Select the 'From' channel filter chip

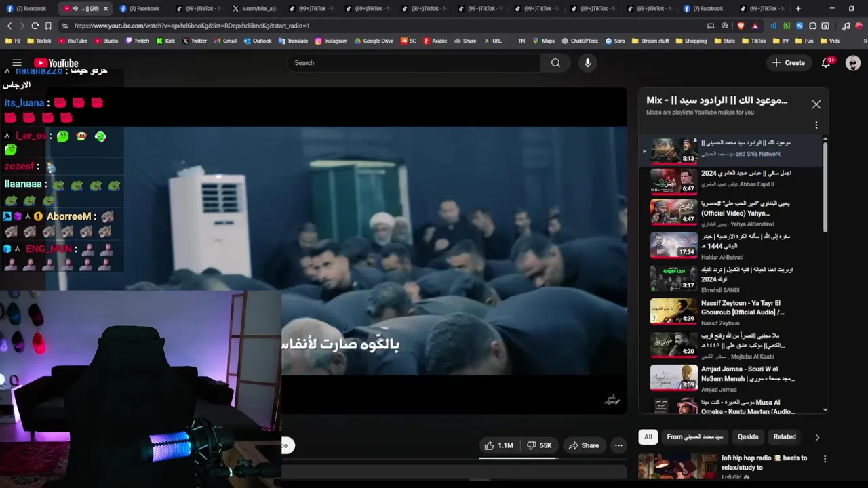[694, 437]
